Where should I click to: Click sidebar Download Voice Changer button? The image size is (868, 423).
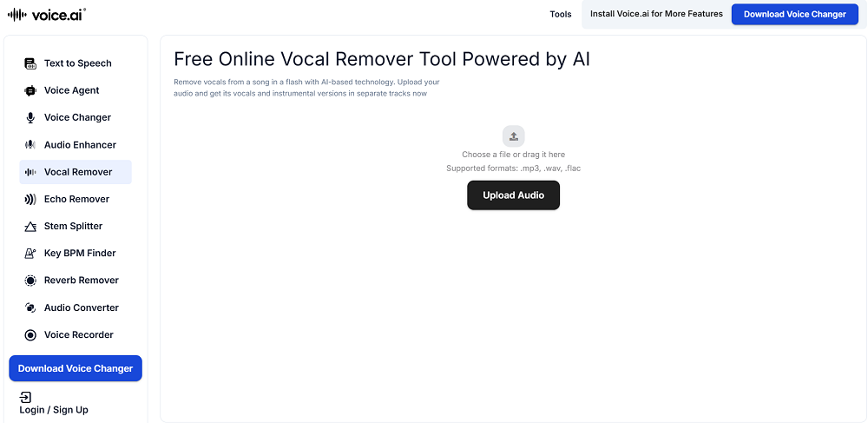(x=76, y=369)
